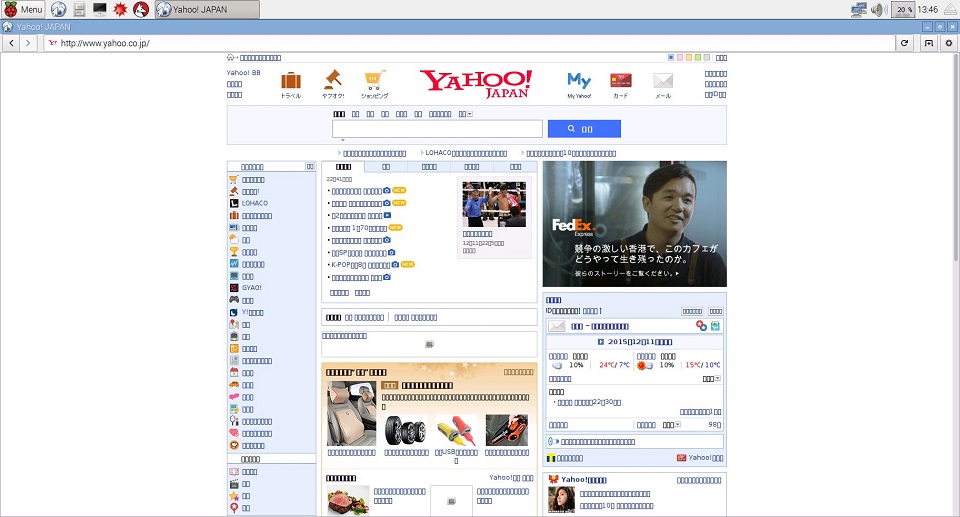Click the gold trophy icon in sidebar
Screen dimensions: 960x517
(x=234, y=252)
